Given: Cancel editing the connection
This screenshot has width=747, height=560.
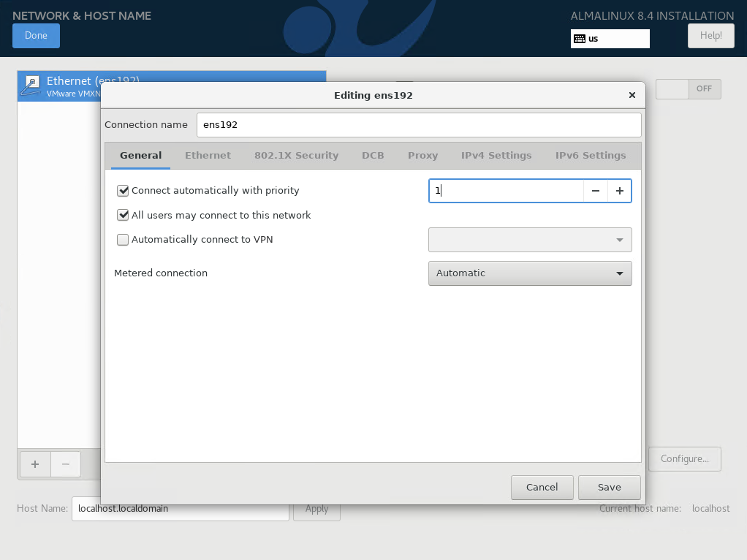Looking at the screenshot, I should 542,487.
